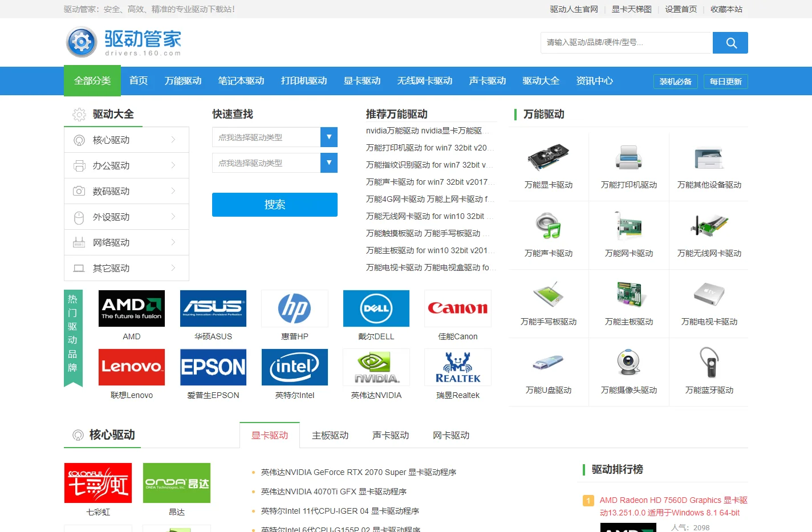Open the 昂达 ONDA brand logo
The width and height of the screenshot is (812, 532).
(x=177, y=483)
